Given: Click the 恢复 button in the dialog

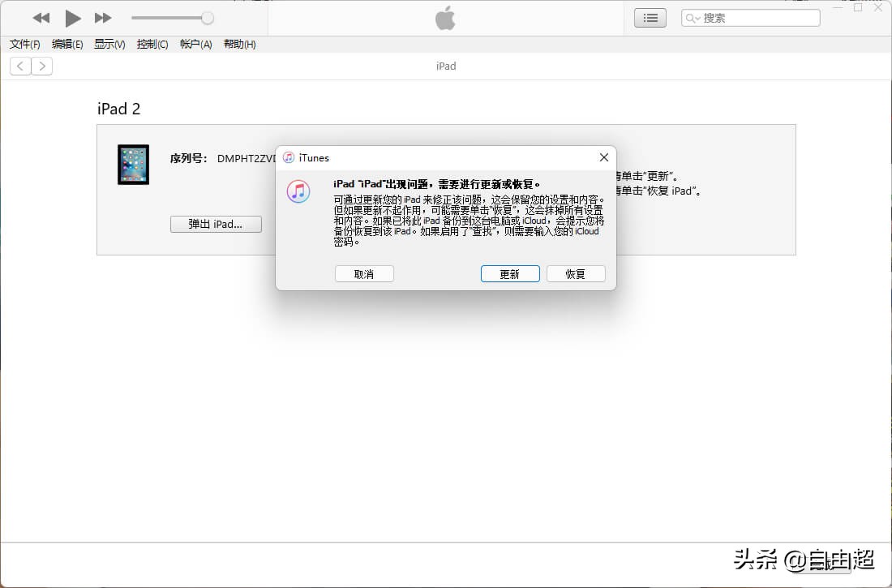Looking at the screenshot, I should 576,273.
